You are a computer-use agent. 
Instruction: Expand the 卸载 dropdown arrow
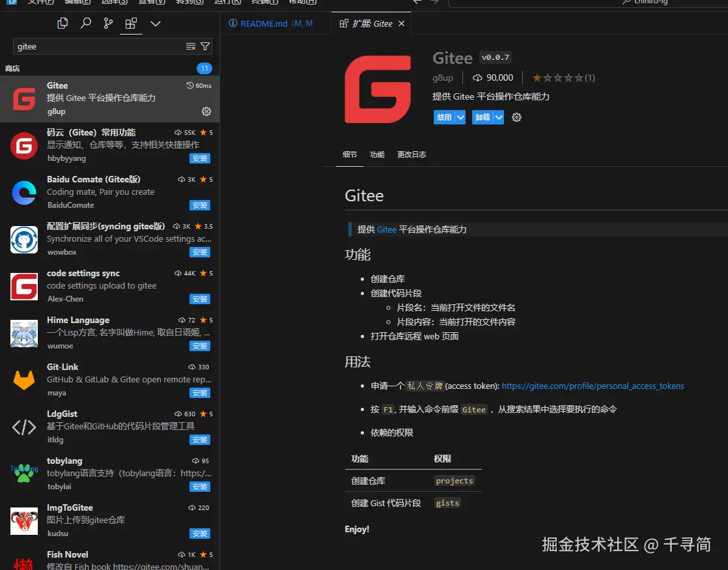point(499,117)
